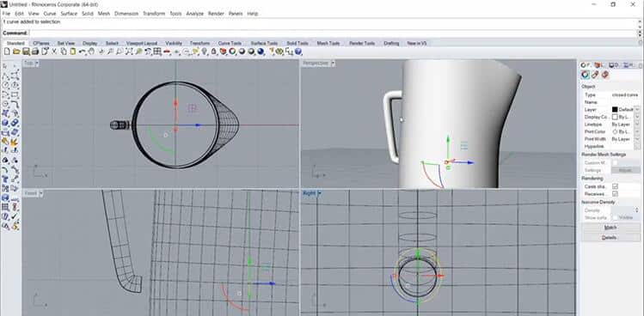Switch to the Drafting toolbar tab
The height and width of the screenshot is (316, 644).
[x=391, y=43]
